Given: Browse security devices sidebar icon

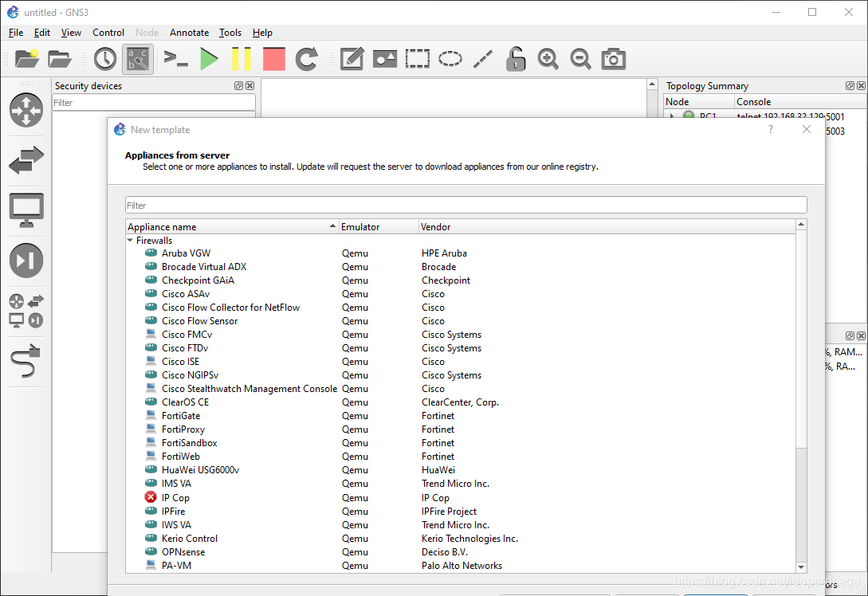Looking at the screenshot, I should 26,260.
